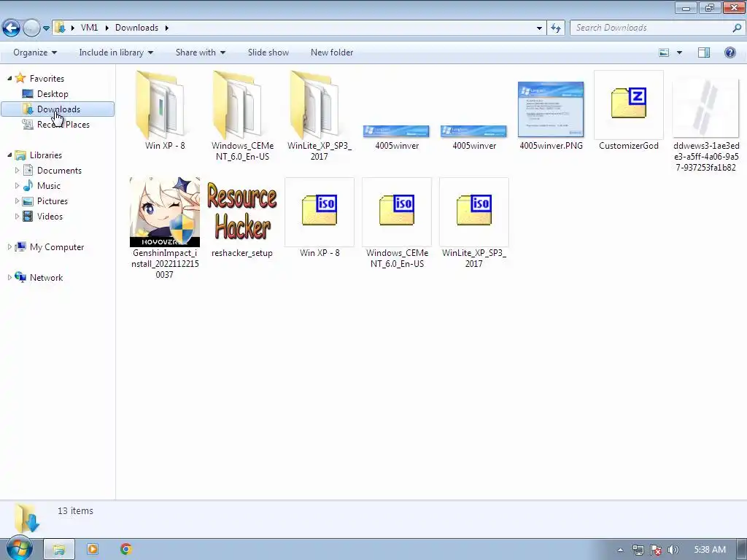Select the WinLite_XP_SP3_2017 ISO file
The height and width of the screenshot is (560, 747).
coord(474,223)
